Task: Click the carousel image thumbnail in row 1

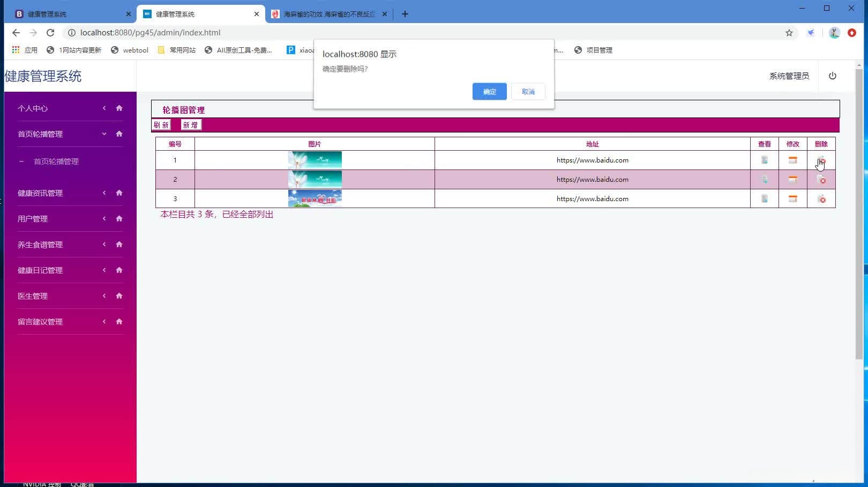Action: click(x=315, y=160)
